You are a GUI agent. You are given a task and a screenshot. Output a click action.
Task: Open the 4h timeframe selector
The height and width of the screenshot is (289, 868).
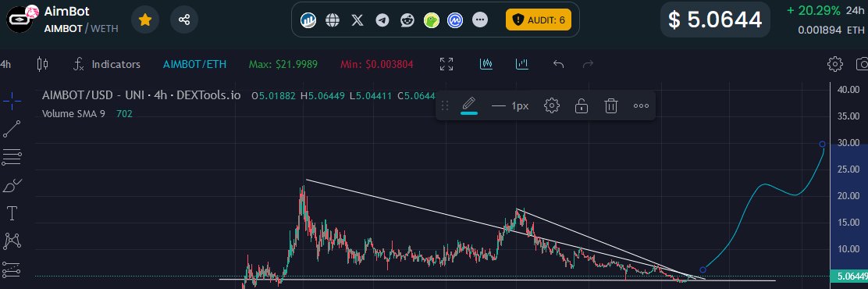[6, 64]
